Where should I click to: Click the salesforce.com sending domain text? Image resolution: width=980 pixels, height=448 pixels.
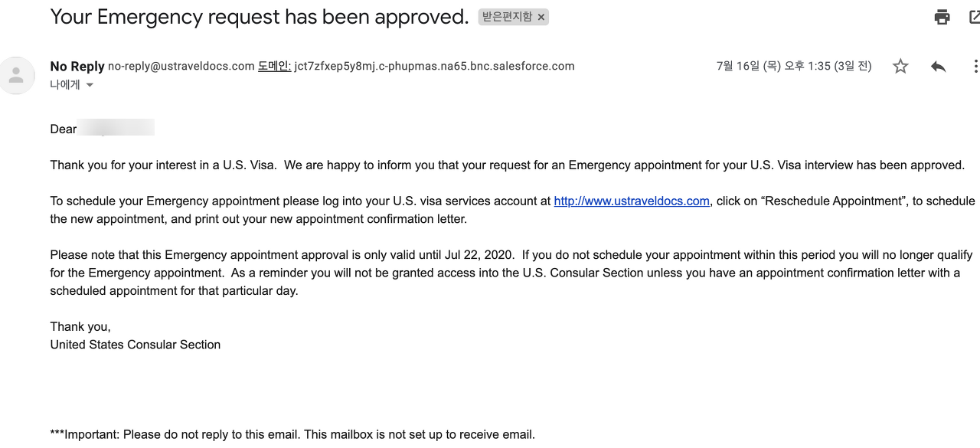[x=434, y=67]
